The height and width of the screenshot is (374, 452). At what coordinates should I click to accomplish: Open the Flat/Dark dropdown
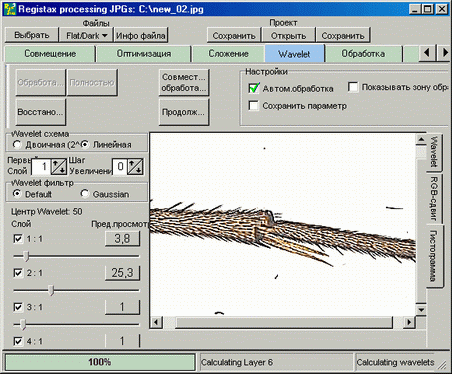[86, 35]
